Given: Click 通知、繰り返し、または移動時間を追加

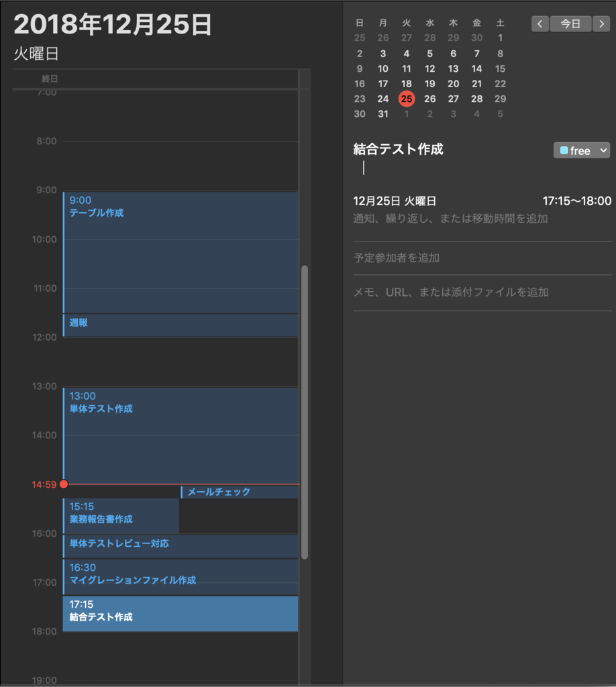Looking at the screenshot, I should click(x=450, y=219).
